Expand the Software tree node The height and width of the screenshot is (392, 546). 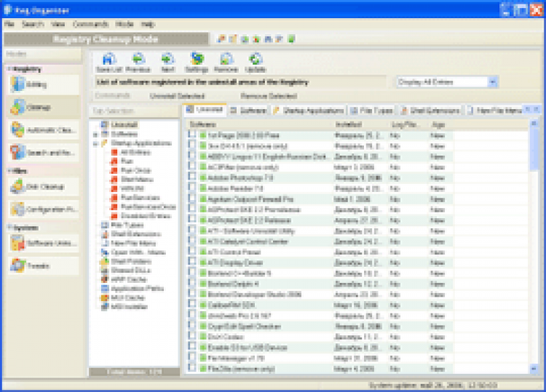pyautogui.click(x=95, y=134)
